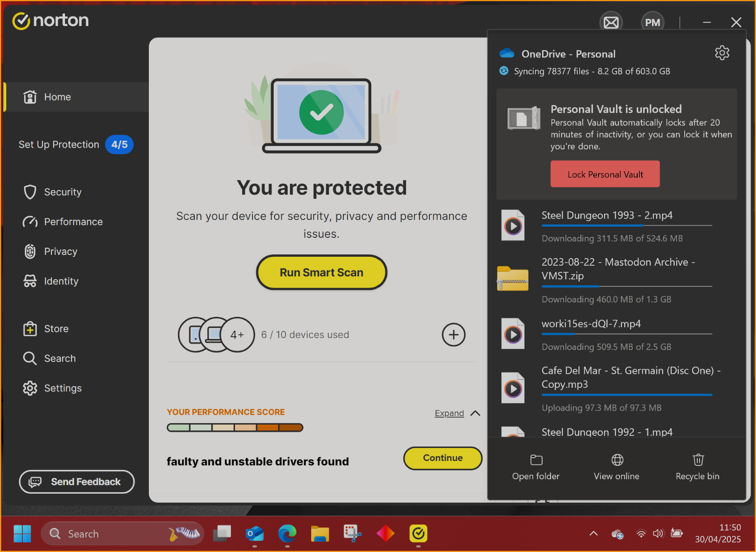The width and height of the screenshot is (756, 552).
Task: Open Norton Search
Action: click(50, 358)
